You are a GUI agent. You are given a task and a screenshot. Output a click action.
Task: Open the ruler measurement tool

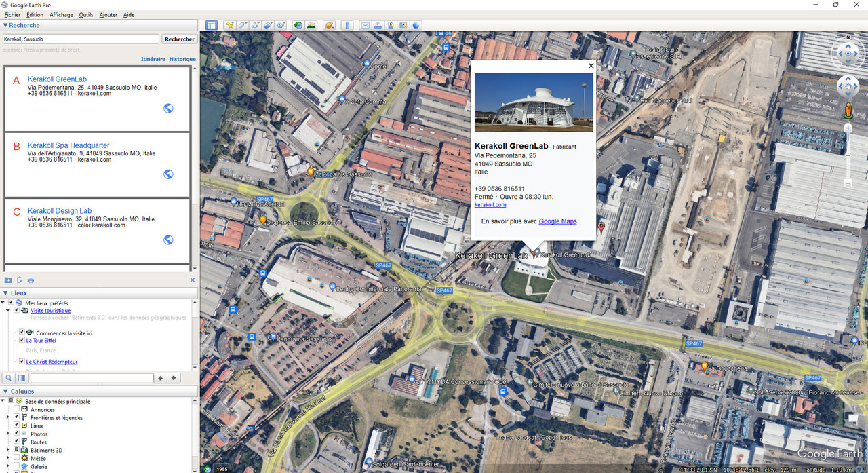347,25
